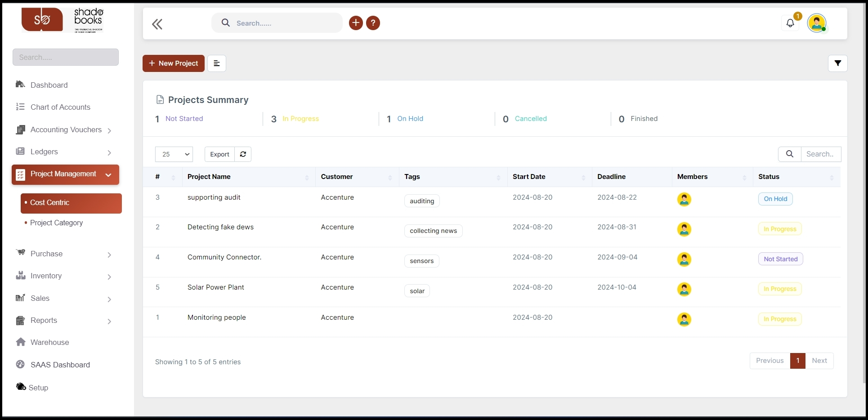The width and height of the screenshot is (868, 420).
Task: Filter by On Hold summary link
Action: pyautogui.click(x=410, y=119)
